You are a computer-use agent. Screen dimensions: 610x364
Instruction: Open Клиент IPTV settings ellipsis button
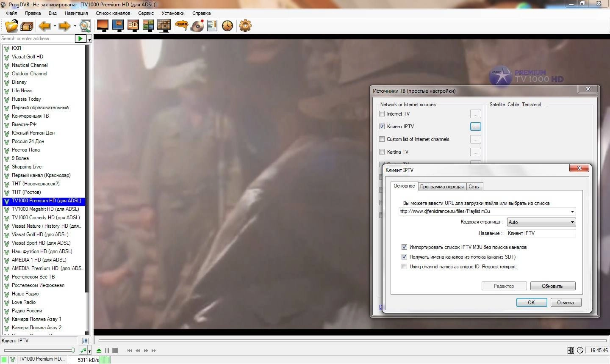tap(475, 127)
